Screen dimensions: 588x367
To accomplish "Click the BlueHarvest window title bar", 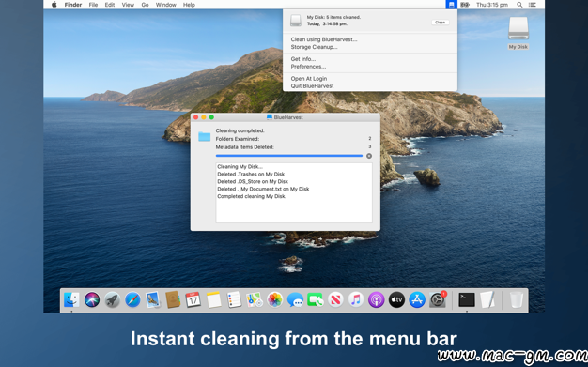I will pyautogui.click(x=286, y=117).
